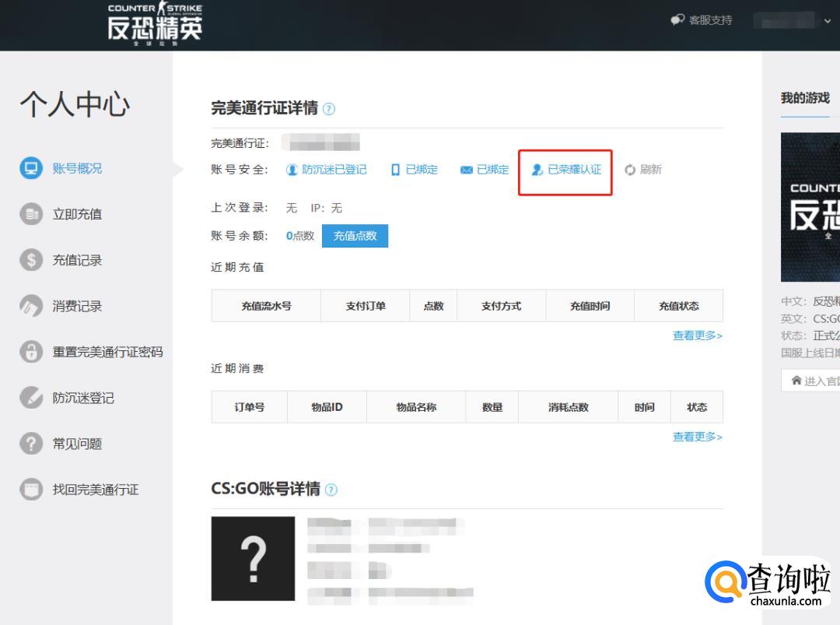This screenshot has height=625, width=840.
Task: Click the 消费记录 icon
Action: (x=31, y=306)
